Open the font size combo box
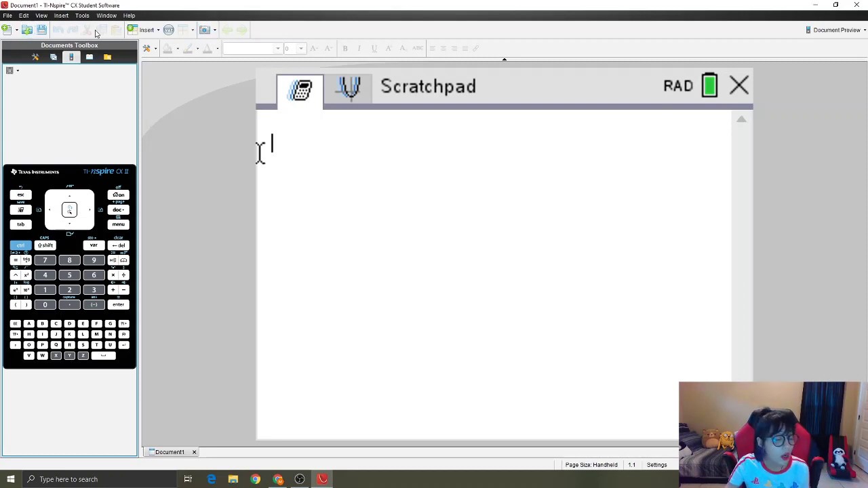The height and width of the screenshot is (488, 868). (294, 48)
